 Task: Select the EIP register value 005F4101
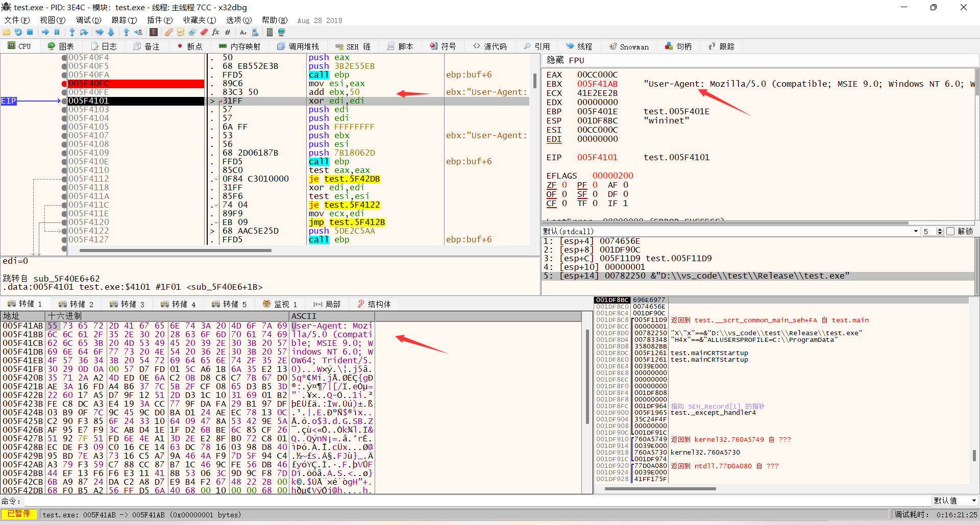pyautogui.click(x=597, y=158)
